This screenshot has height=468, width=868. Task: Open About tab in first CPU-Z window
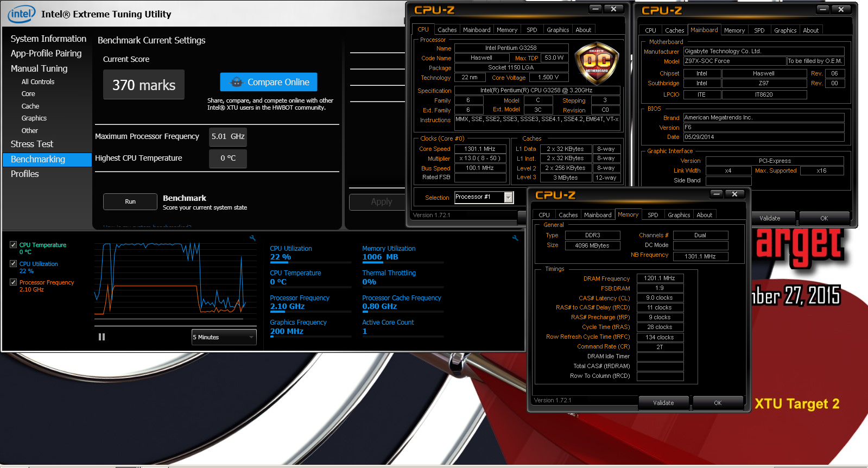[584, 30]
